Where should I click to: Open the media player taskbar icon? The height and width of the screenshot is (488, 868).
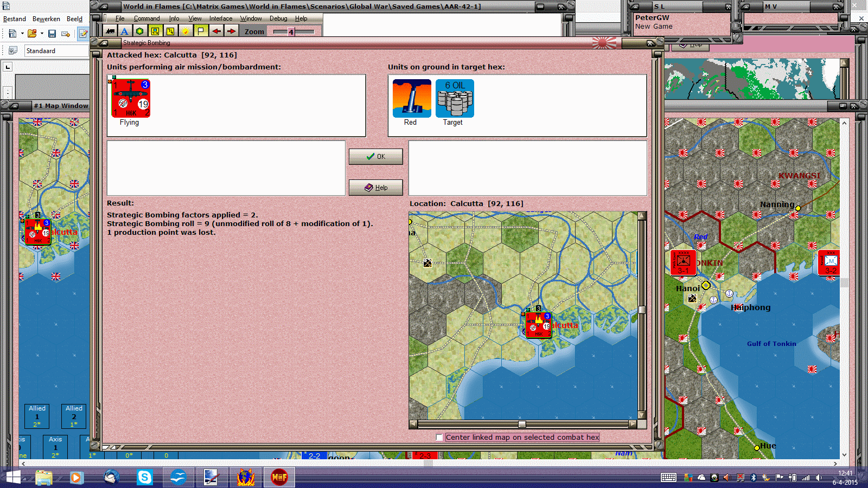pos(76,477)
